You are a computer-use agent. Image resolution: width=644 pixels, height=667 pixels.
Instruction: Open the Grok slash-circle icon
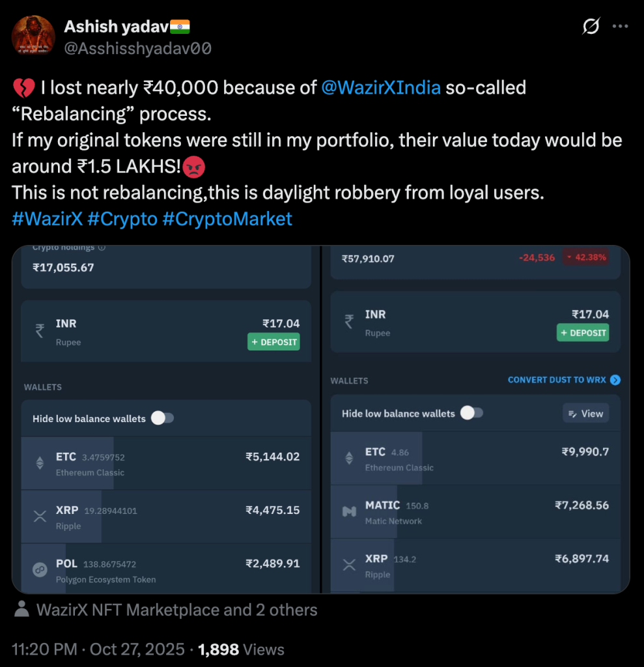click(591, 27)
